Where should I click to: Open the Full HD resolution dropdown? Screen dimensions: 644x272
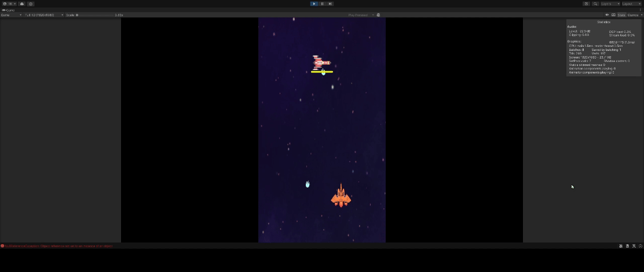point(44,15)
